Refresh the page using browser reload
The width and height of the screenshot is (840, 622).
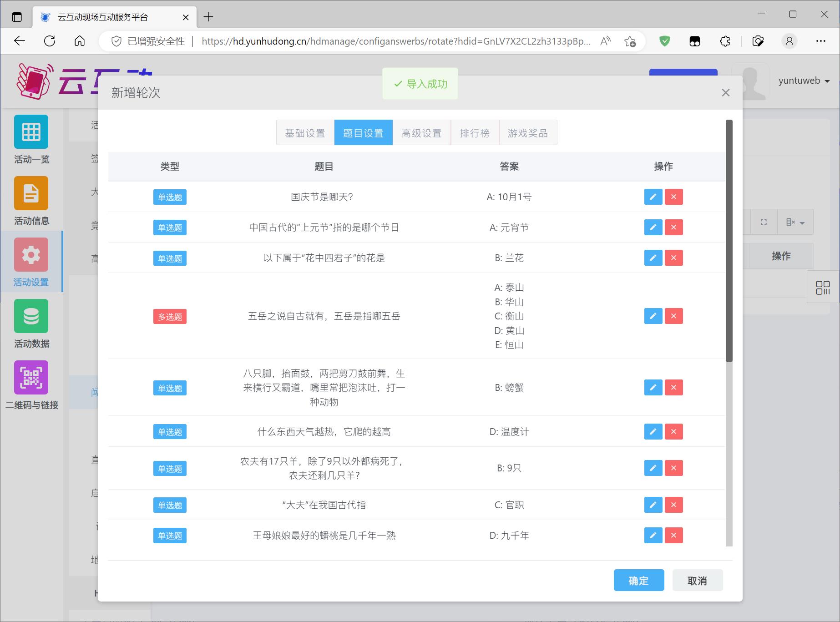pyautogui.click(x=50, y=41)
